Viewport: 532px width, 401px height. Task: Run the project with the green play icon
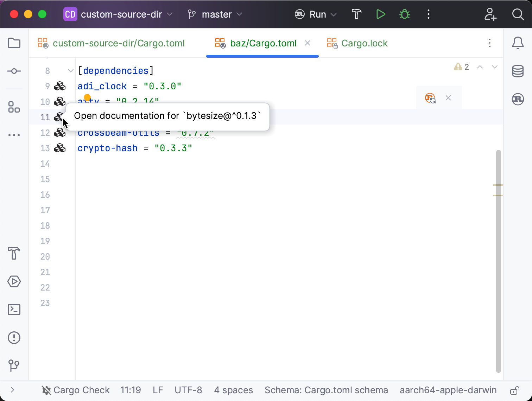pyautogui.click(x=381, y=14)
